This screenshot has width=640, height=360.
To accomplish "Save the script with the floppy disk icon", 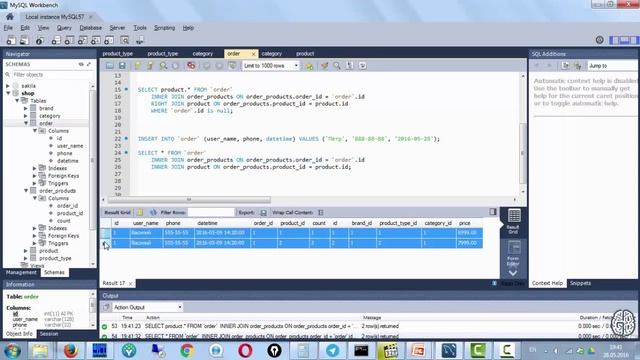I will point(122,66).
